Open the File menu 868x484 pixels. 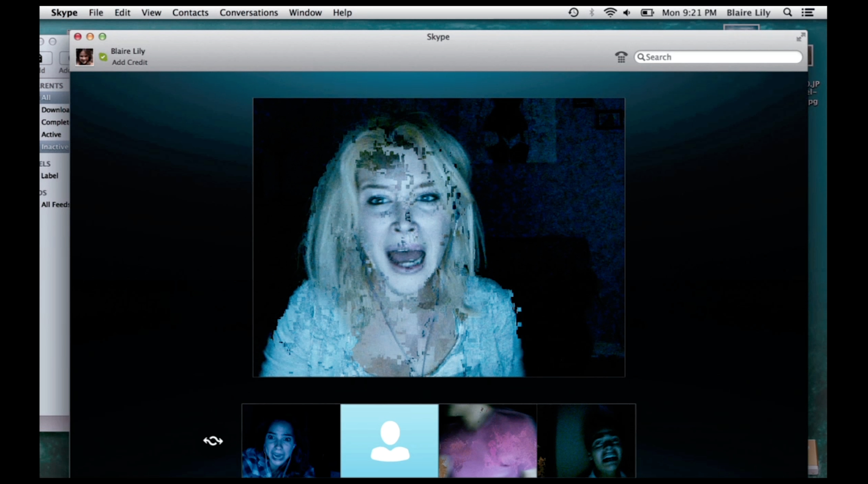pyautogui.click(x=96, y=13)
